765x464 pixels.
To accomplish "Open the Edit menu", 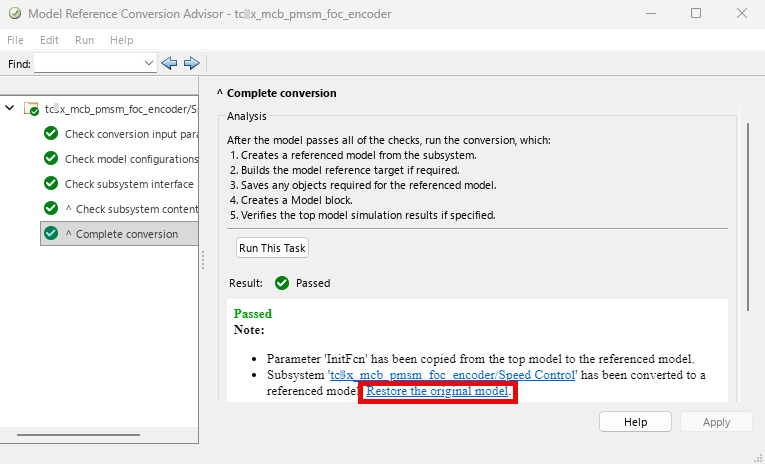I will pyautogui.click(x=49, y=40).
